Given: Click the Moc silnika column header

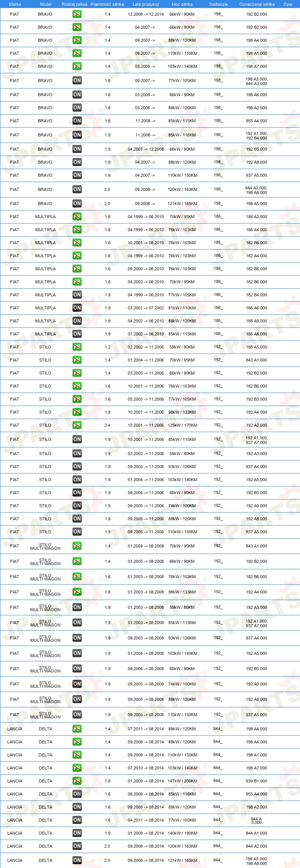Looking at the screenshot, I should click(x=182, y=4).
